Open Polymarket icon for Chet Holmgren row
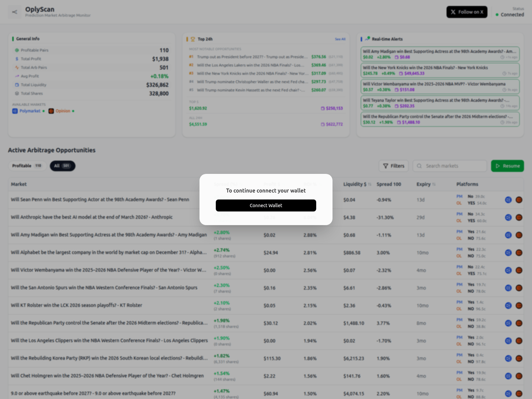 click(x=508, y=376)
